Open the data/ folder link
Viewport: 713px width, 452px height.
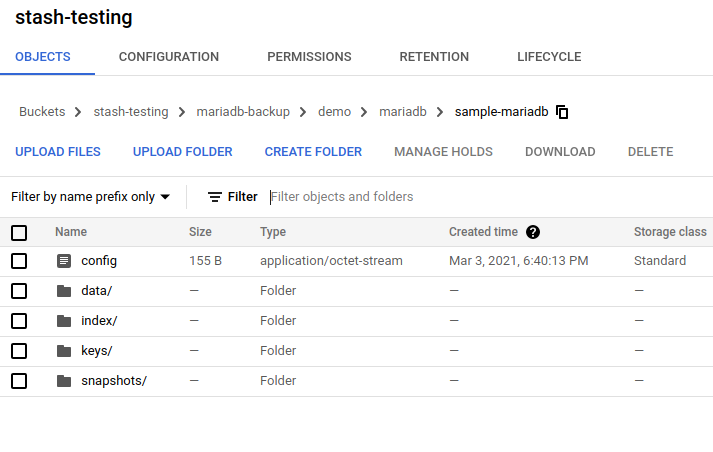[96, 291]
